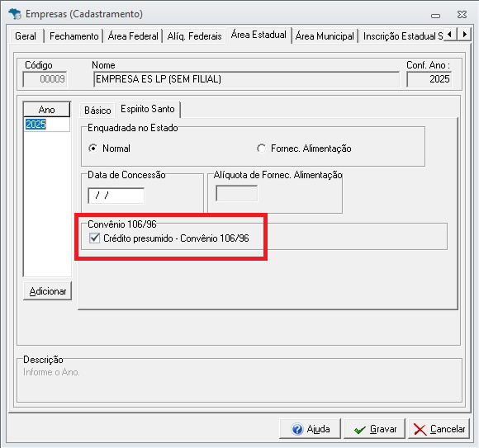The image size is (479, 448).
Task: Choose the Fornec. Alimentação radio option
Action: pos(261,149)
